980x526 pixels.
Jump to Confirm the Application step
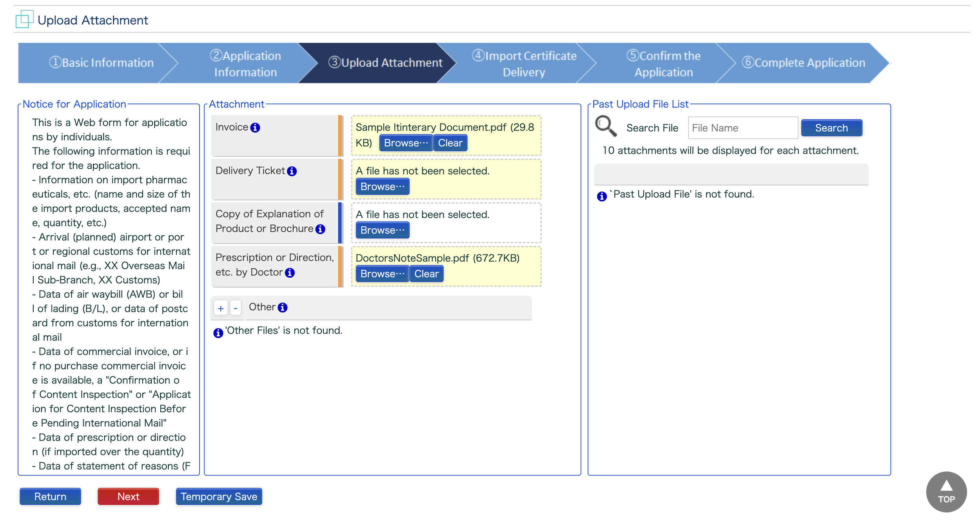[x=663, y=64]
